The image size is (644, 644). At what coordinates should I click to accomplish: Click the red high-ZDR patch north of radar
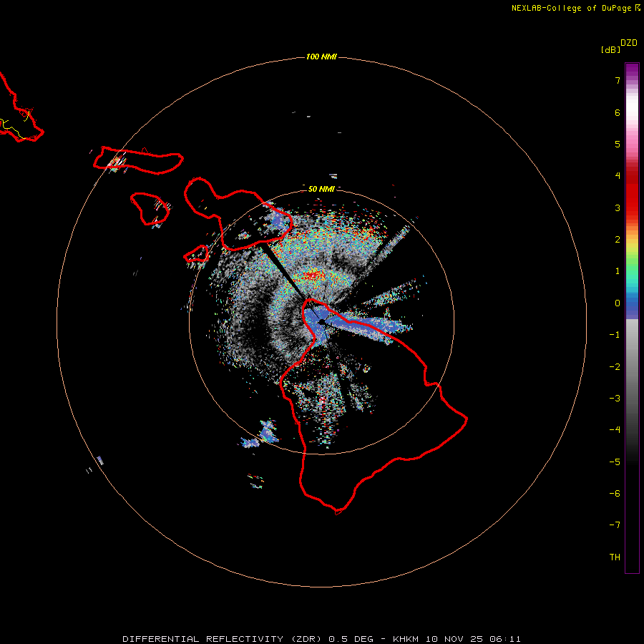point(313,274)
